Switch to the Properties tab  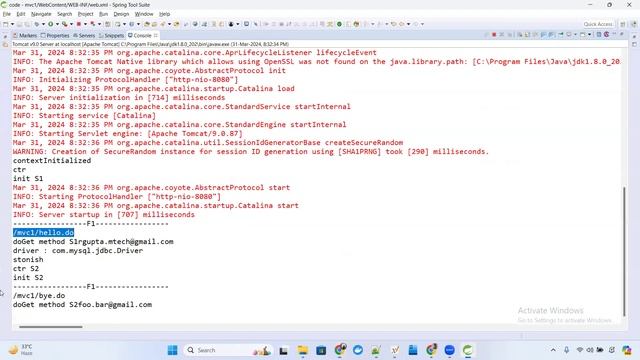tap(55, 36)
